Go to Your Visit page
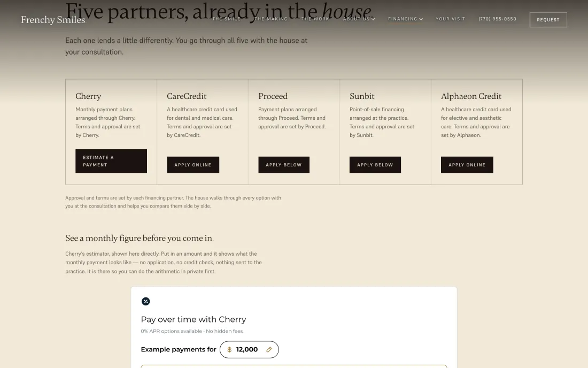The image size is (588, 368). [451, 19]
